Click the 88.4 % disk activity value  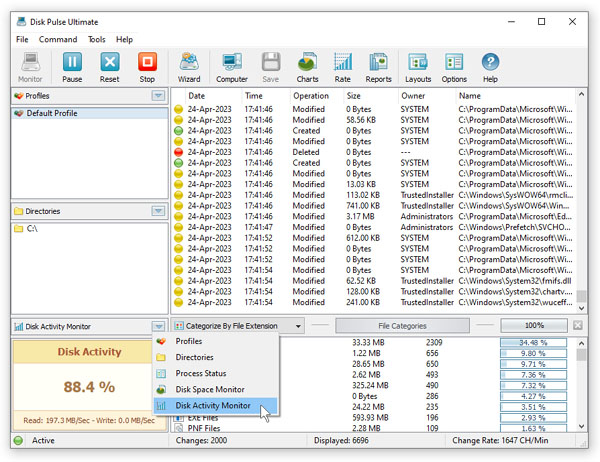[x=89, y=387]
